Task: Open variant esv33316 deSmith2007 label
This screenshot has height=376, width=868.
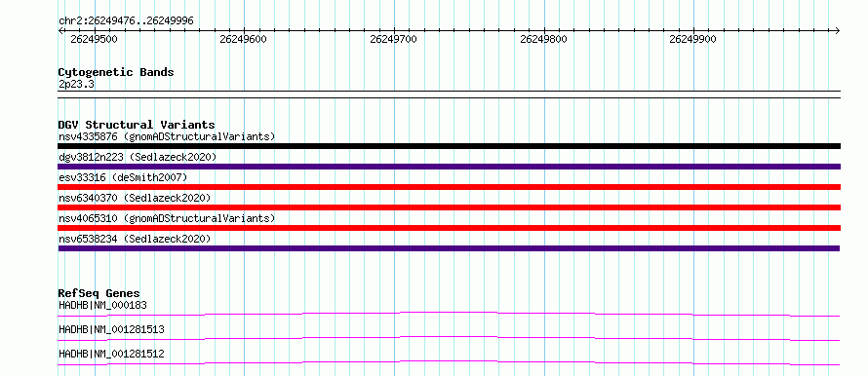Action: [x=123, y=177]
